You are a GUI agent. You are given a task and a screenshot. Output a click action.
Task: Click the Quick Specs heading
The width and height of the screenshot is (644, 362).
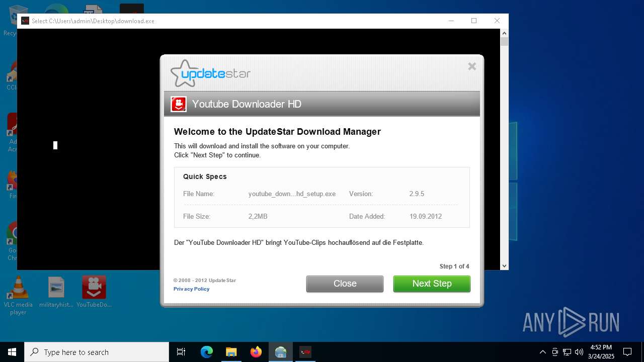[205, 176]
